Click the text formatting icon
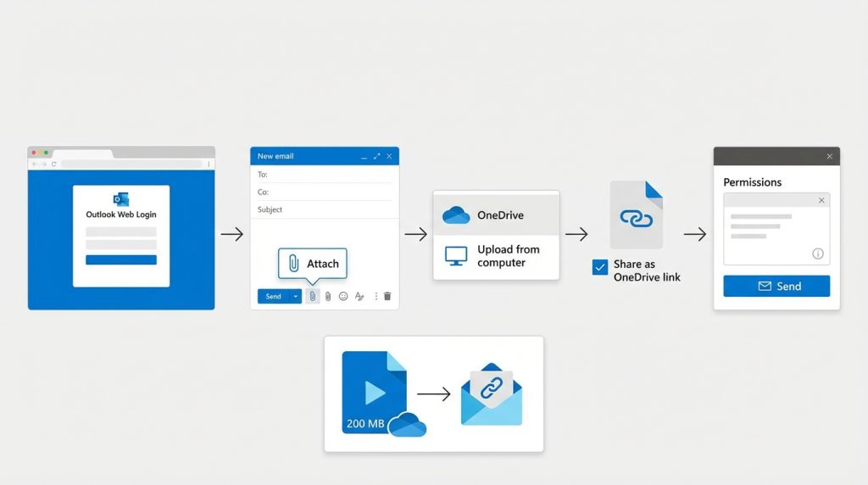 coord(359,296)
